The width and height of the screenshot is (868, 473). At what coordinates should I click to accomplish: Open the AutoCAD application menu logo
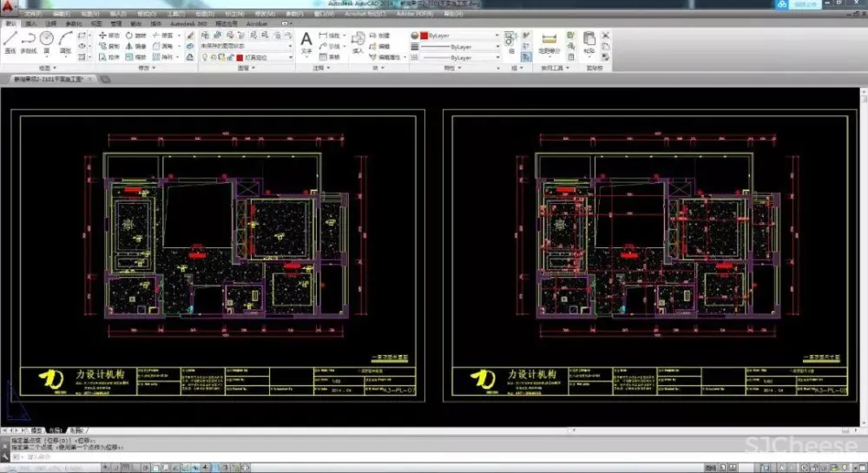tap(9, 6)
